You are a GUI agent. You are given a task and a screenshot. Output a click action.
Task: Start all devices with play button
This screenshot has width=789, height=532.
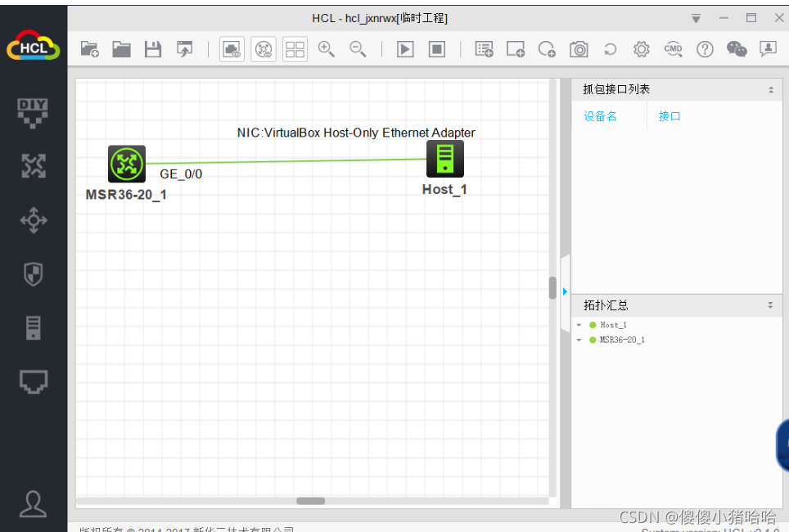pos(405,49)
